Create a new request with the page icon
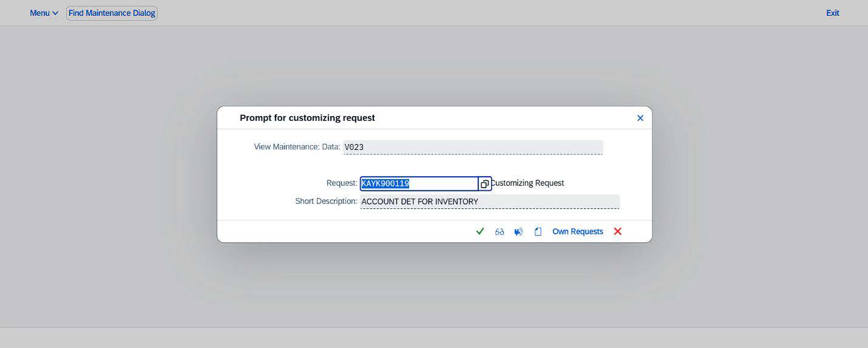The height and width of the screenshot is (348, 868). coord(538,231)
